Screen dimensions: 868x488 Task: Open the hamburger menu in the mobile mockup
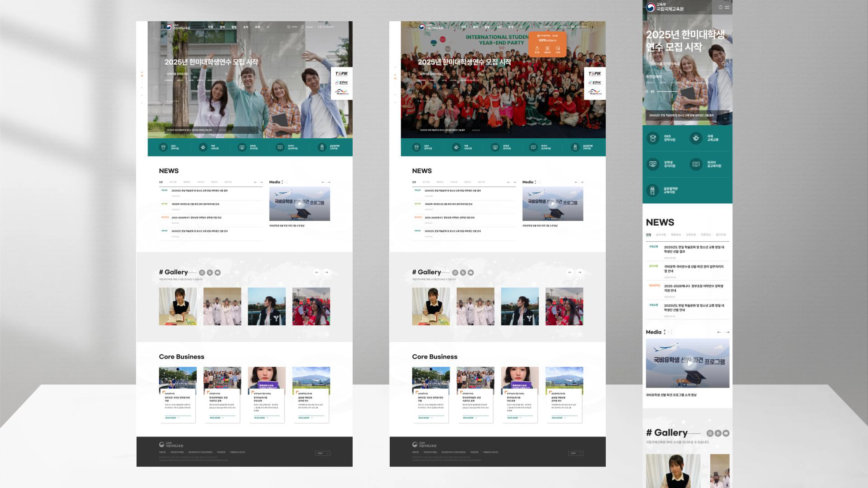coord(727,7)
